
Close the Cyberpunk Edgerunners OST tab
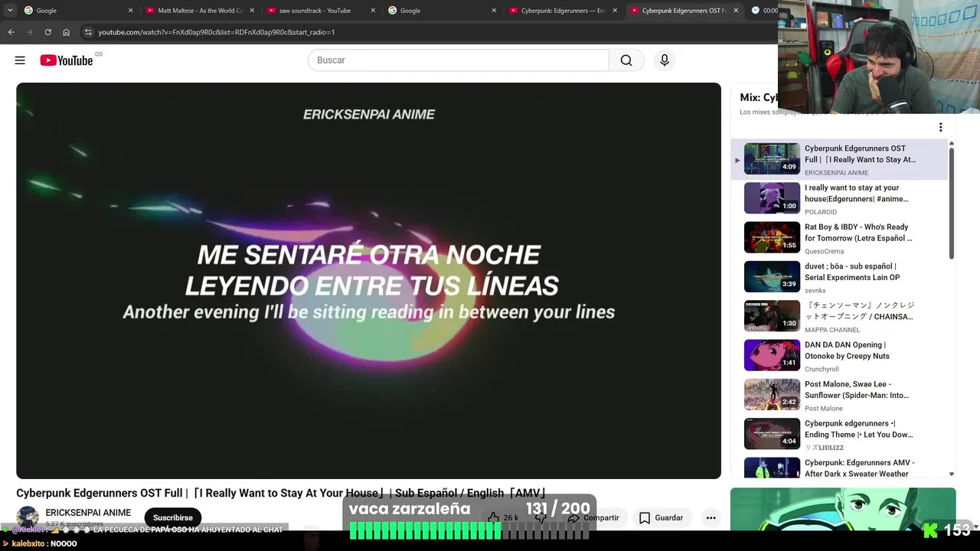736,11
